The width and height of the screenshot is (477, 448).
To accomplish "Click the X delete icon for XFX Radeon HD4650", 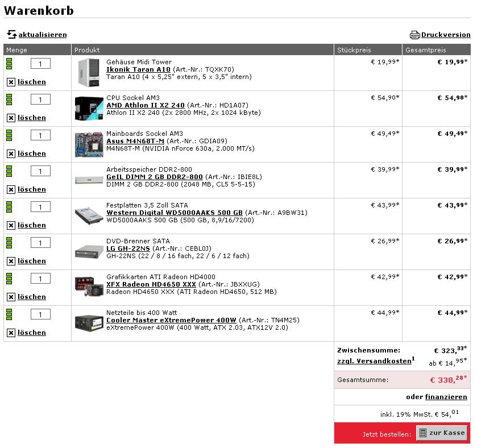I will [x=11, y=297].
